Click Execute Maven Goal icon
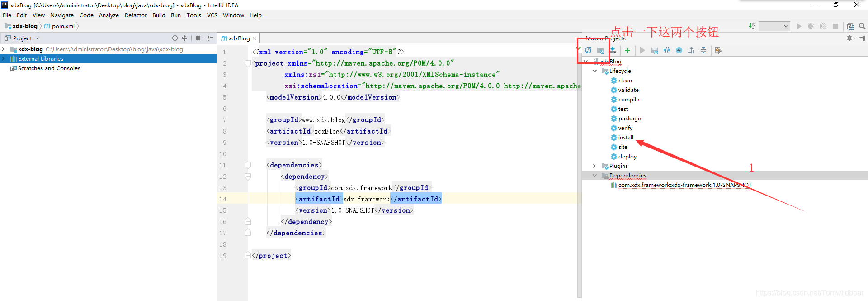The height and width of the screenshot is (301, 868). tap(655, 50)
